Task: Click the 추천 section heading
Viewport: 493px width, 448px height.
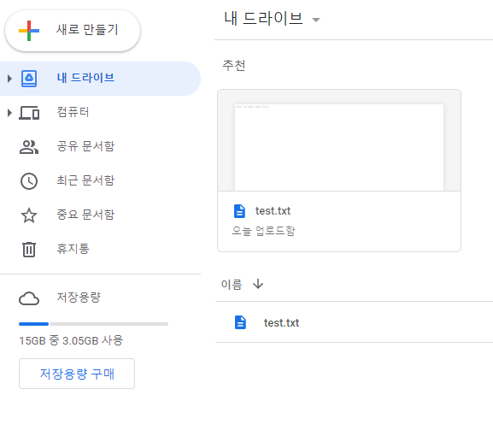Action: click(233, 66)
